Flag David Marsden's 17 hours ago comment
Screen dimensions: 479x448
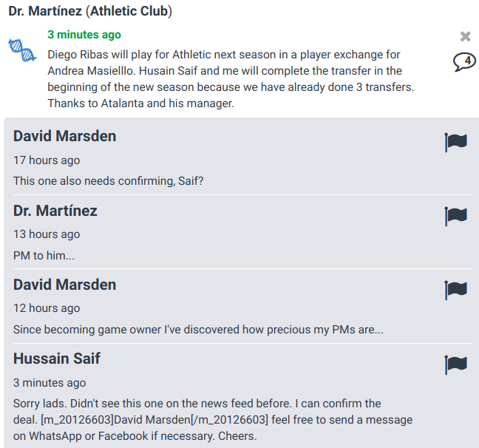click(455, 142)
